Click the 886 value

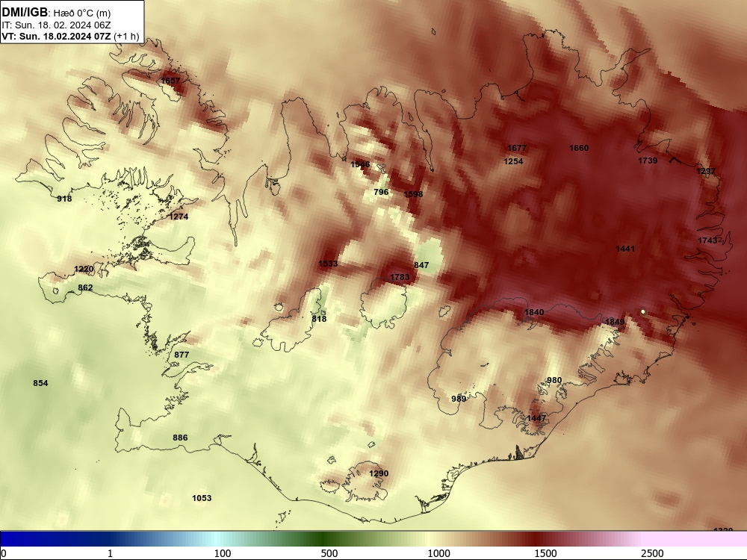180,438
